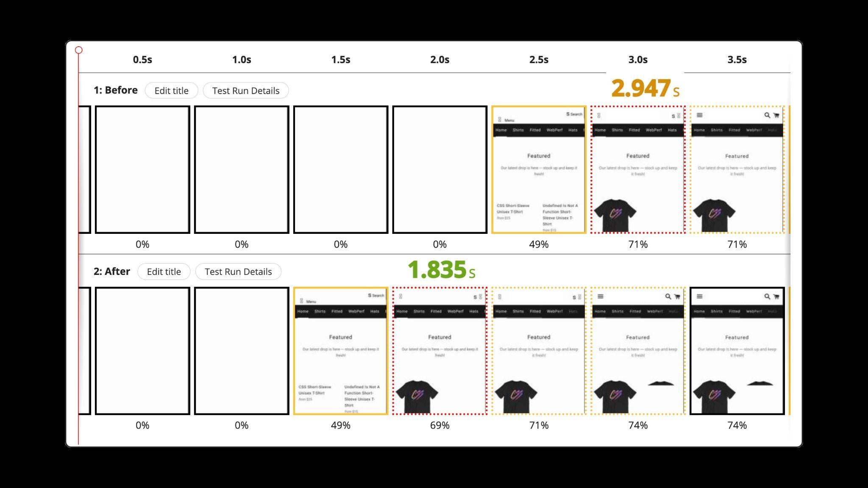Click Edit title button in After row
Viewport: 868px width, 488px height.
coord(163,272)
